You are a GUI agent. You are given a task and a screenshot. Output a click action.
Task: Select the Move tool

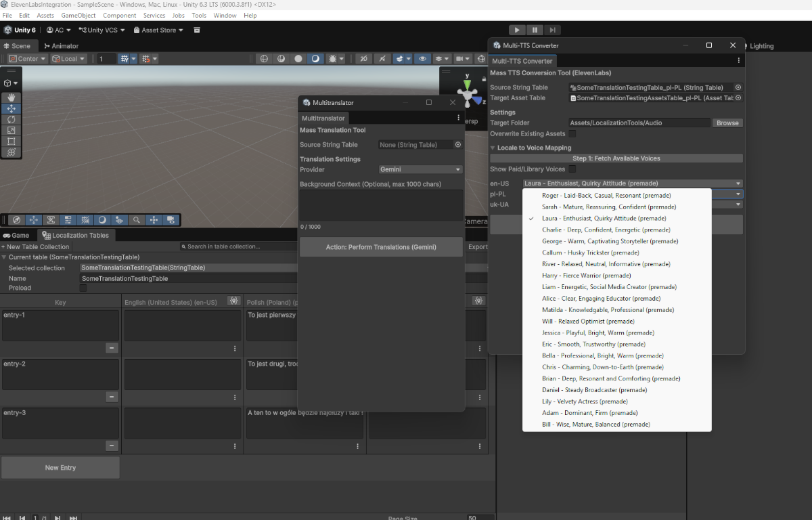point(12,108)
